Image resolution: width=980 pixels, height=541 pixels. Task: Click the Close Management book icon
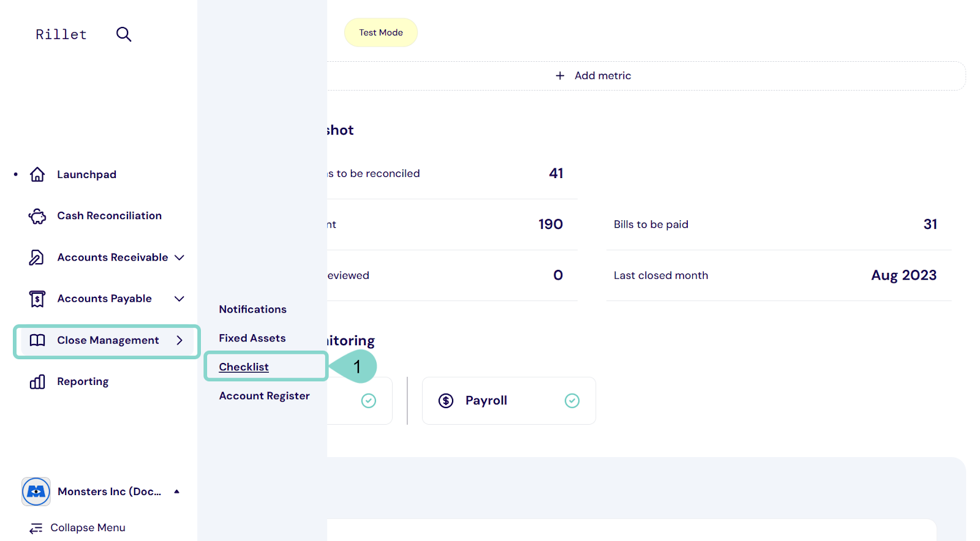[37, 340]
